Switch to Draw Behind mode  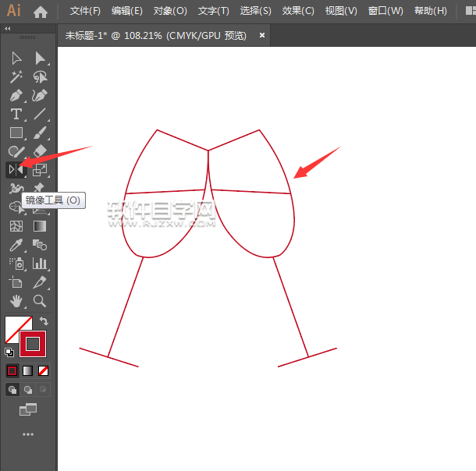point(28,389)
